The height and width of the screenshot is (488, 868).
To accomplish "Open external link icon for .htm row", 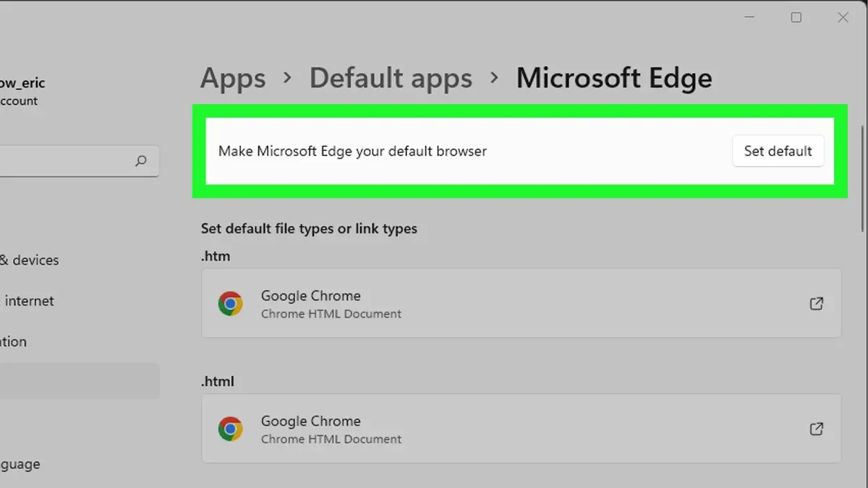I will point(816,304).
